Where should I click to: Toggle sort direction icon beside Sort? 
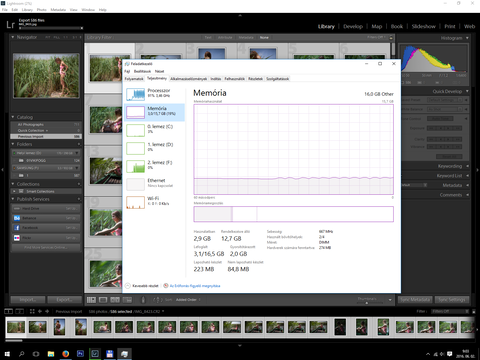(x=158, y=300)
